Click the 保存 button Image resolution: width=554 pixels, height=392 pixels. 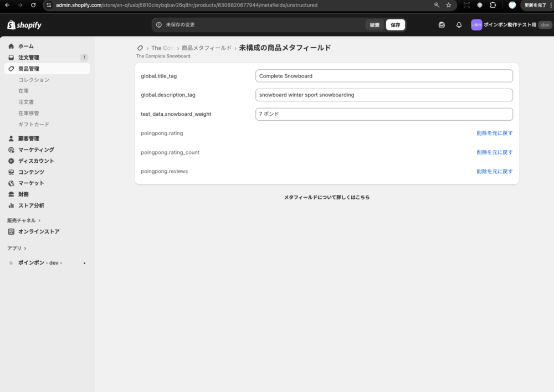click(x=395, y=25)
